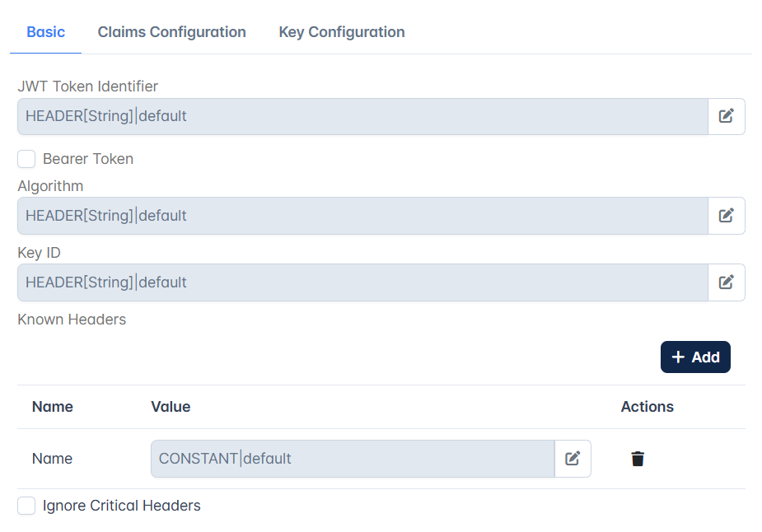Click inside the Algorithm text field
Viewport: 762px width, 532px height.
point(362,216)
